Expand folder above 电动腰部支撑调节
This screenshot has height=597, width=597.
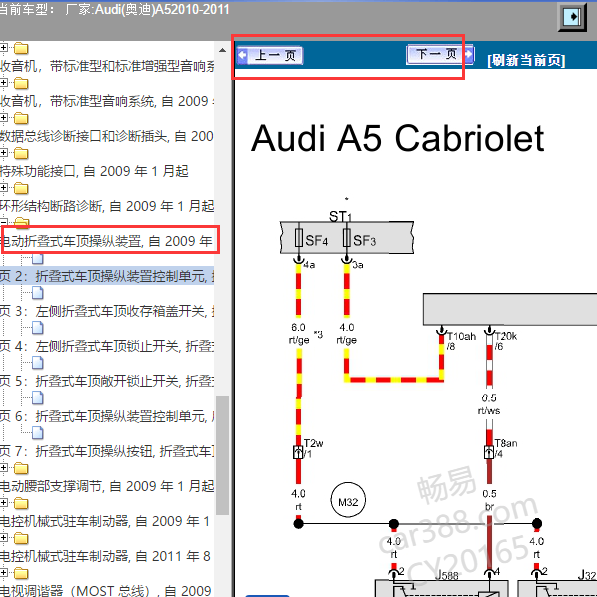point(3,468)
